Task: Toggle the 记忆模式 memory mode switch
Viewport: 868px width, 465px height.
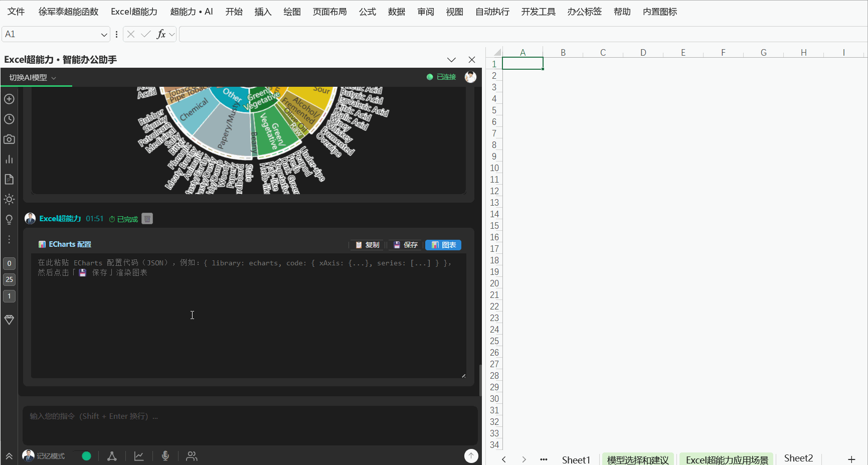Action: tap(82, 455)
